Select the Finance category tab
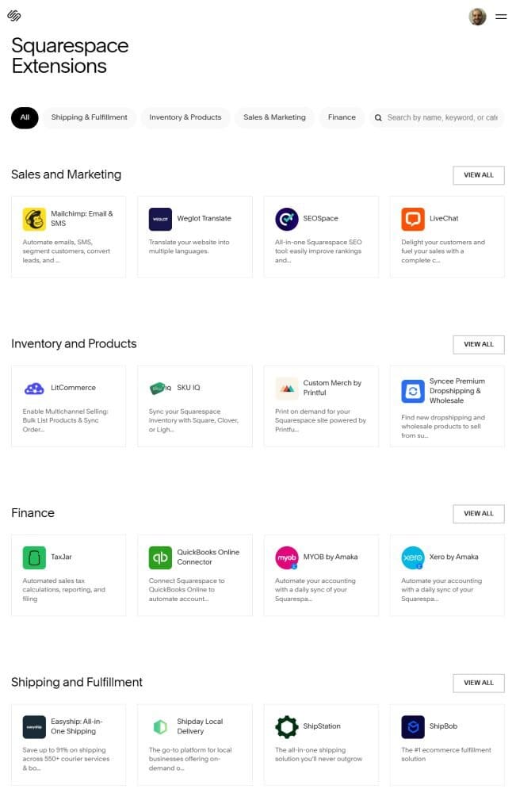Viewport: 516px width, 812px height. tap(342, 117)
